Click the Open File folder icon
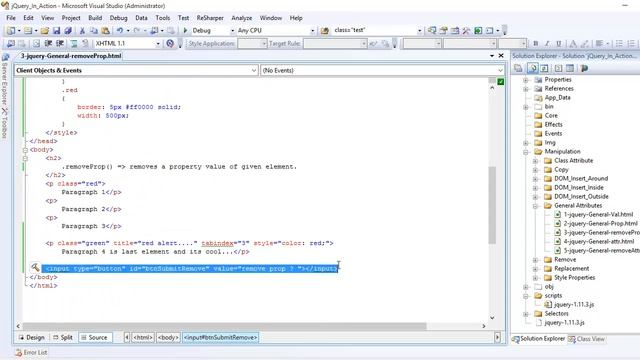The width and height of the screenshot is (640, 360). tap(44, 31)
